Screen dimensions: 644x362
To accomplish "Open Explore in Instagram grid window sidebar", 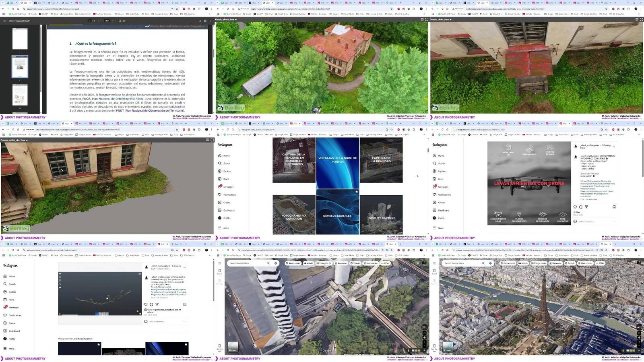I will (225, 171).
